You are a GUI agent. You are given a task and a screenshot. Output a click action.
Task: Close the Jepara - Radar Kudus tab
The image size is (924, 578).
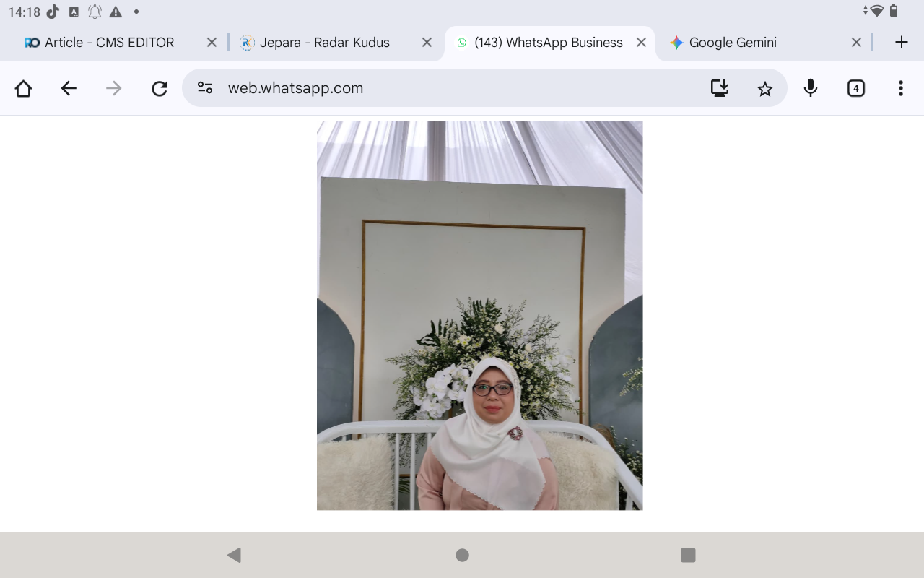[426, 43]
